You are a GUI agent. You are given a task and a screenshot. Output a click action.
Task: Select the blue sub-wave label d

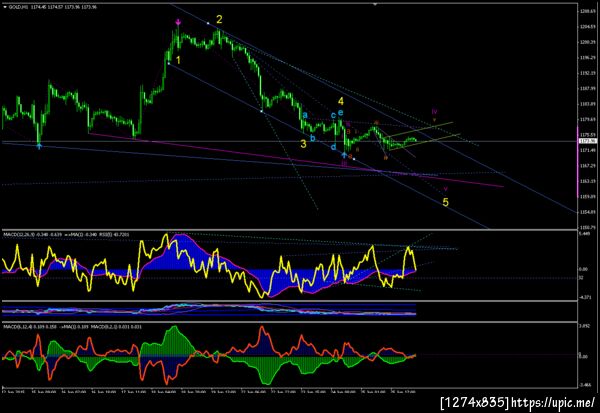click(333, 147)
